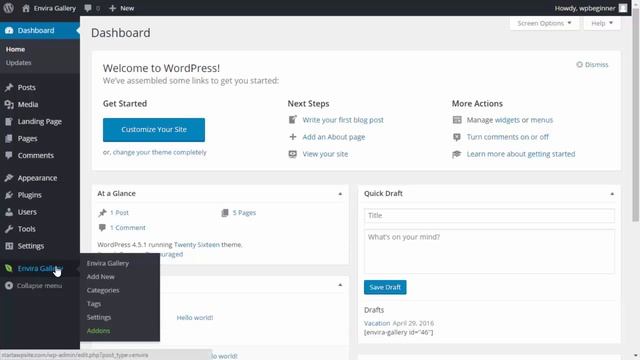Select Add New in Envira flyout submenu

(100, 277)
